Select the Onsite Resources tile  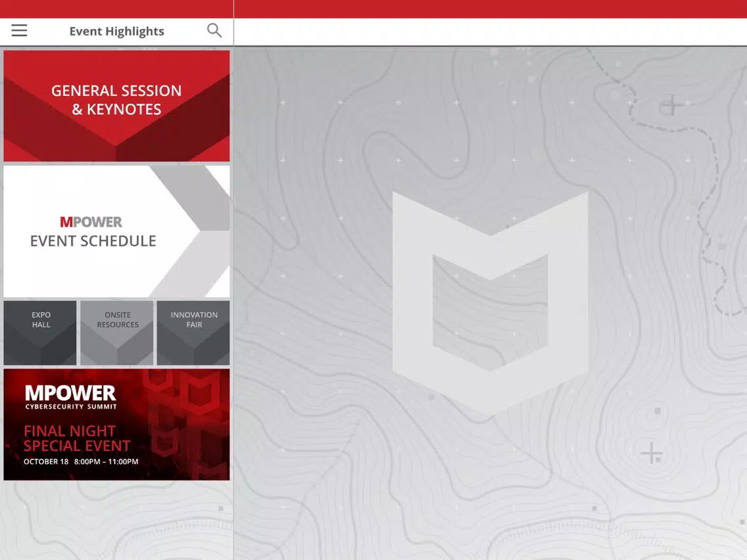[x=117, y=333]
